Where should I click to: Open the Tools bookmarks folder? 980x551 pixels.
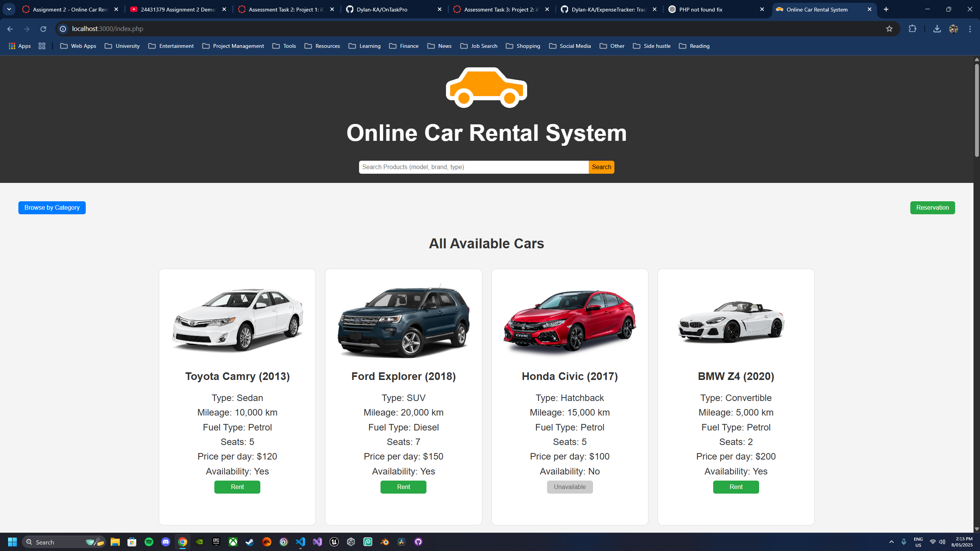point(284,46)
